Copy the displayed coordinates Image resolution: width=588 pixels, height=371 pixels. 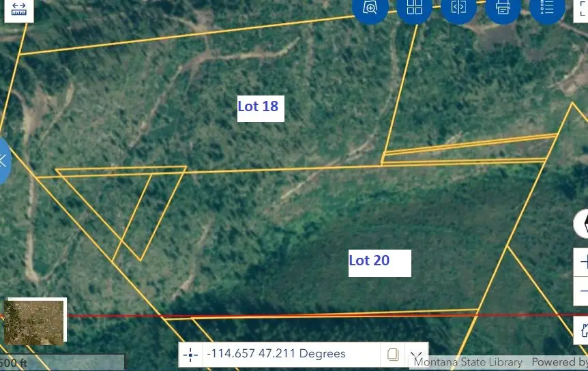393,354
